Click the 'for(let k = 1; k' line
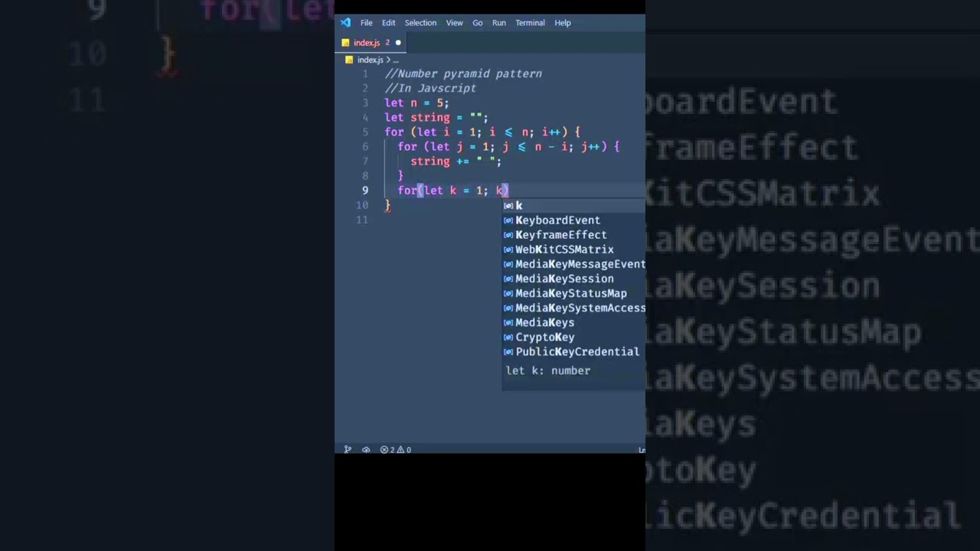Image resolution: width=980 pixels, height=551 pixels. (453, 191)
